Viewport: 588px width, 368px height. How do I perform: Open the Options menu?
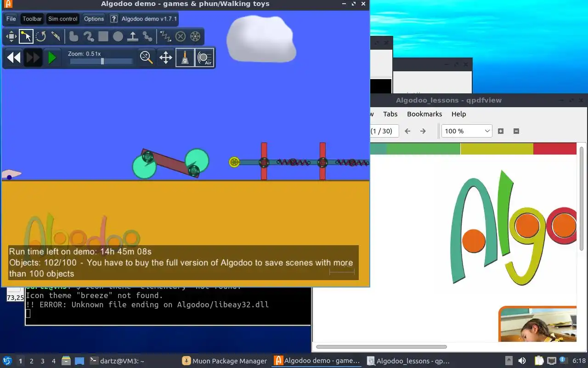pyautogui.click(x=94, y=19)
